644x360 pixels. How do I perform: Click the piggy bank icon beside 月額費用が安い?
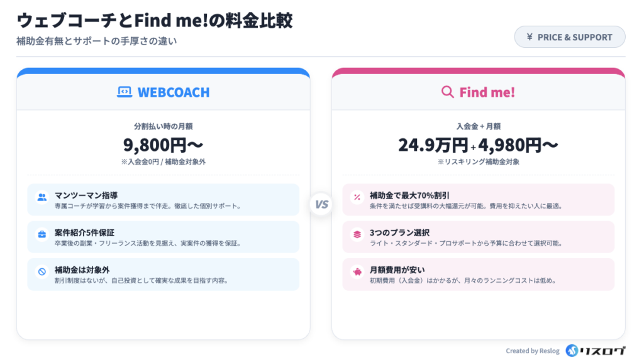357,271
